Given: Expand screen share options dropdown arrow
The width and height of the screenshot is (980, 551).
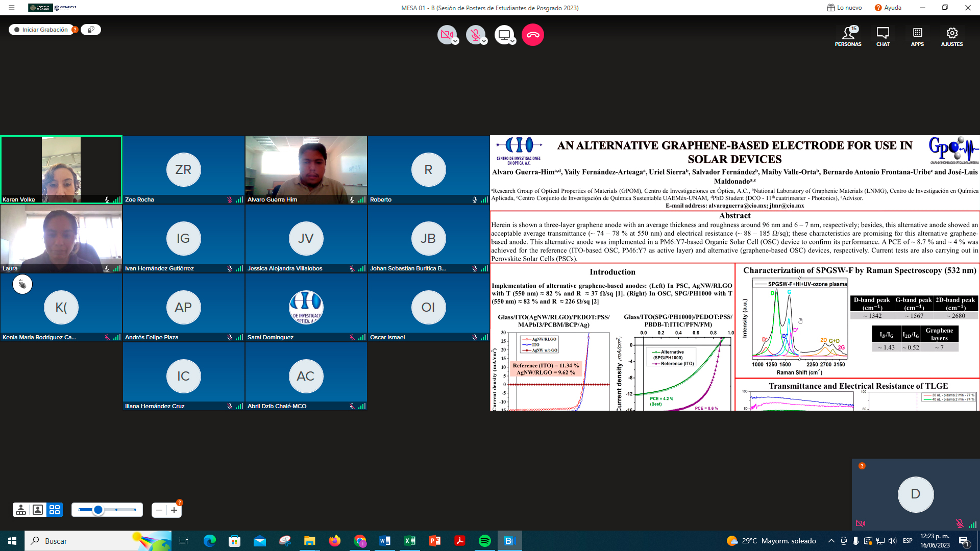Looking at the screenshot, I should point(512,41).
